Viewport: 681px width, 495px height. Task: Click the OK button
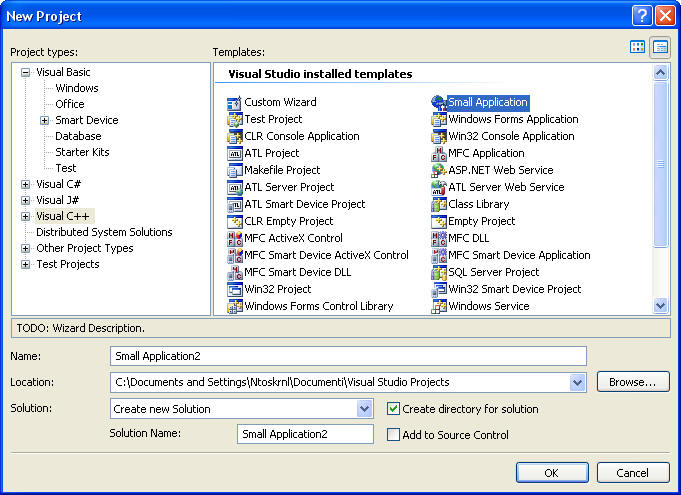click(x=552, y=472)
